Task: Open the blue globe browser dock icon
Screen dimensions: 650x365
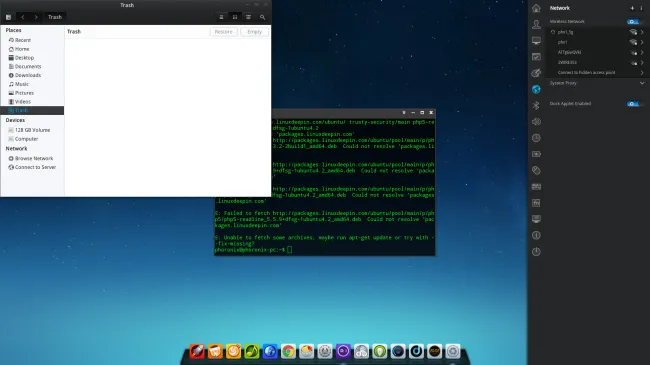Action: (270, 351)
